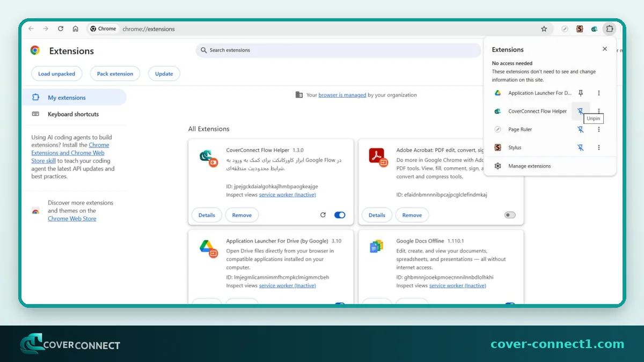Viewport: 644px width, 362px height.
Task: Reload the CoverConnect Flow Helper extension
Action: 323,215
